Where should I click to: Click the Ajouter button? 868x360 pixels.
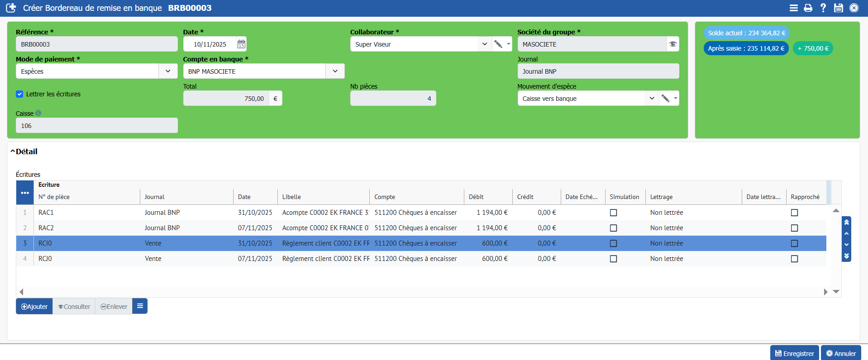tap(34, 306)
